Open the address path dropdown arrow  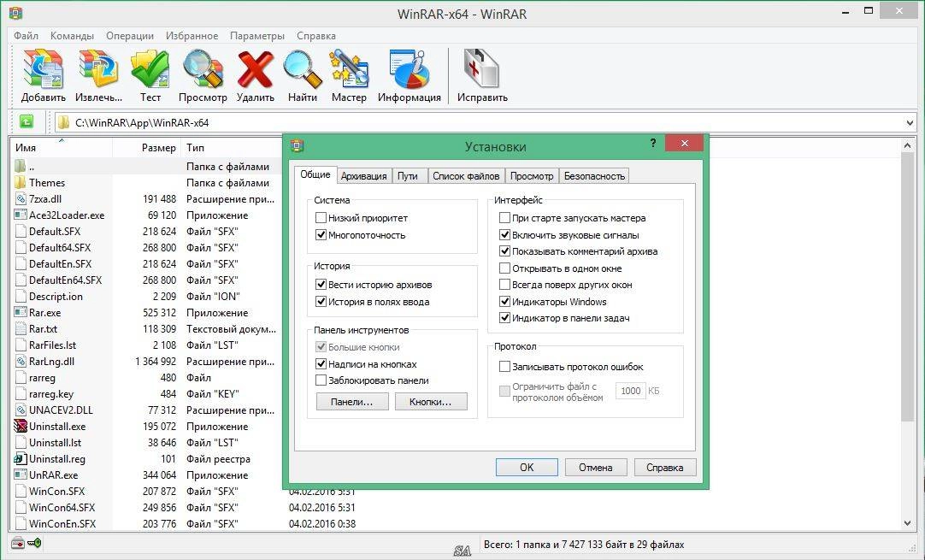click(x=909, y=123)
